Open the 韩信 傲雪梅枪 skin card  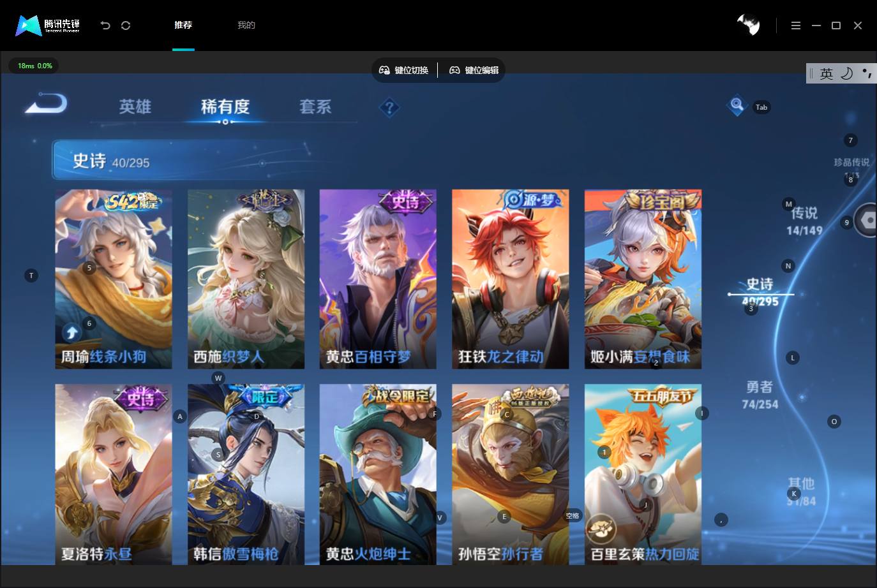point(246,474)
